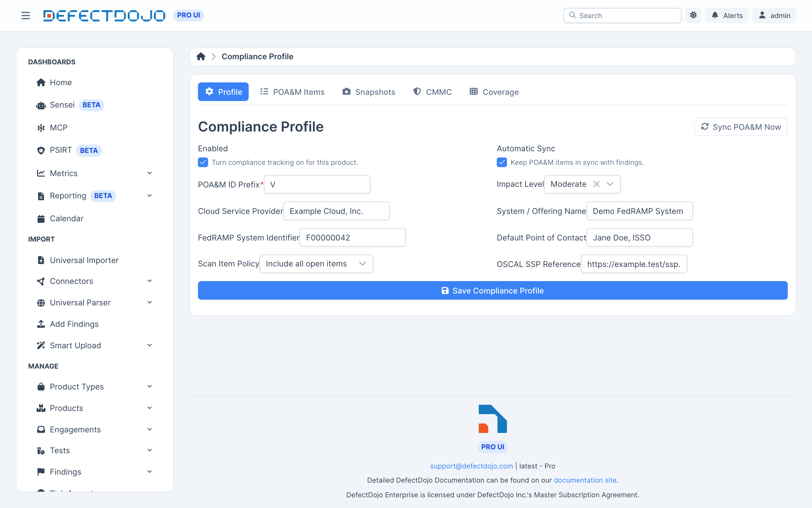Click the Products boxes icon
The height and width of the screenshot is (508, 812).
click(x=41, y=408)
